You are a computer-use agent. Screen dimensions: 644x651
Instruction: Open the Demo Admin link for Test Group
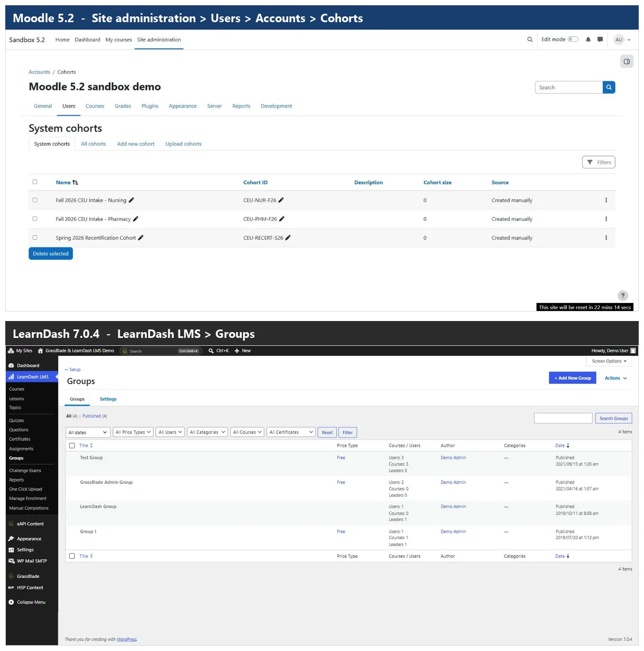453,458
